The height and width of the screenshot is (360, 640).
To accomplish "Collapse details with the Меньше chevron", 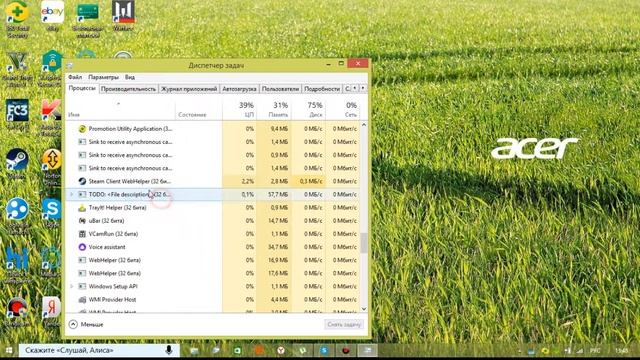I will (x=73, y=324).
